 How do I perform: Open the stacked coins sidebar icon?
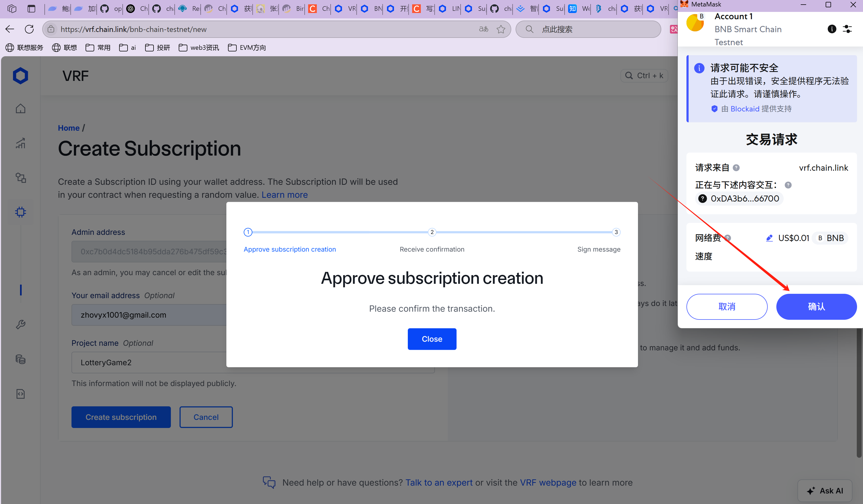[x=21, y=359]
